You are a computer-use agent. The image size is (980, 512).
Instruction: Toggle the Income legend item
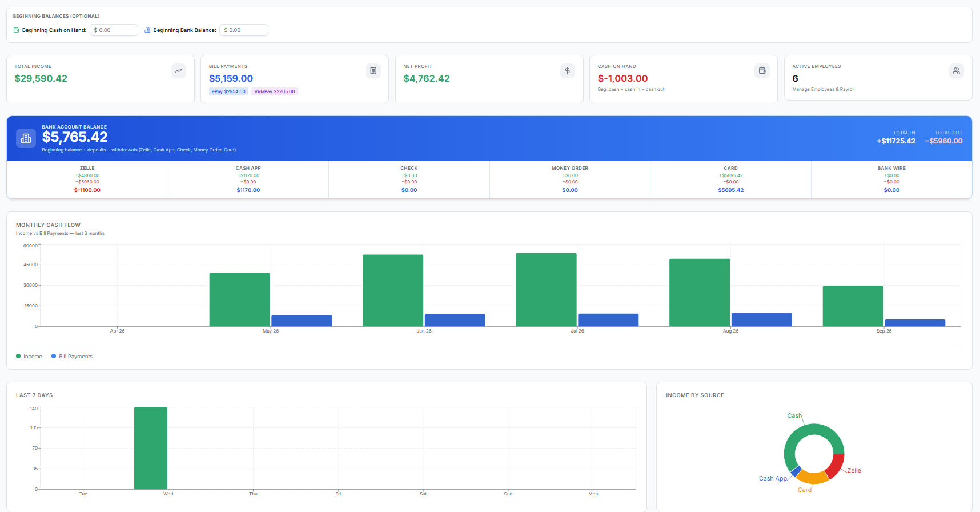(29, 357)
